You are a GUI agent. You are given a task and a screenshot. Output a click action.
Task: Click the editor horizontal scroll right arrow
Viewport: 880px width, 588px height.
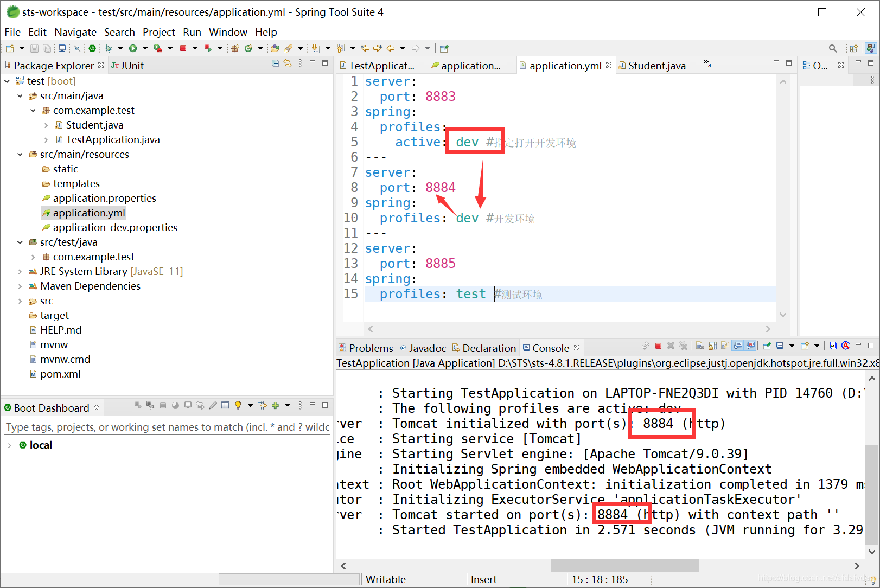(768, 329)
